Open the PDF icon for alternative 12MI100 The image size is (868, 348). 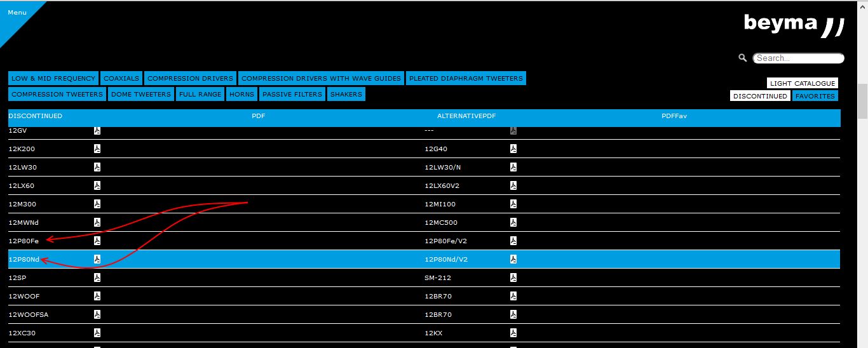[513, 204]
